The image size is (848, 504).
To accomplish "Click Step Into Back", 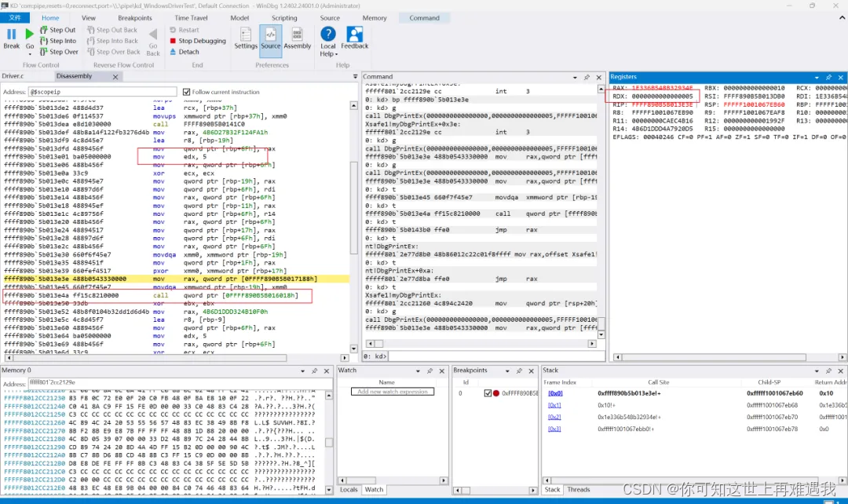I will (112, 41).
